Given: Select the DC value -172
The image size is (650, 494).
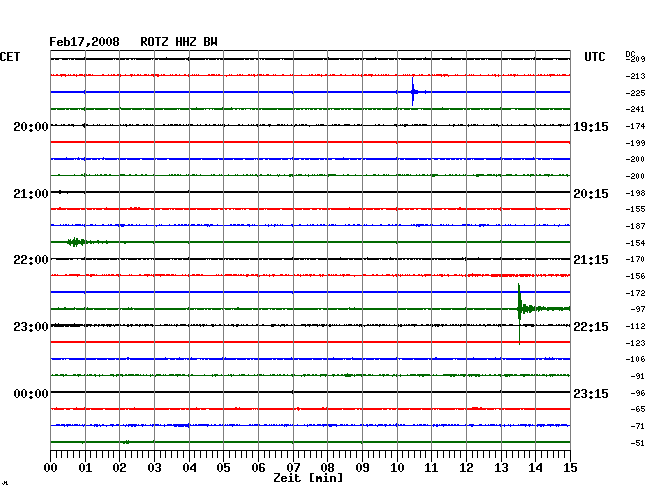Looking at the screenshot, I should tap(635, 293).
